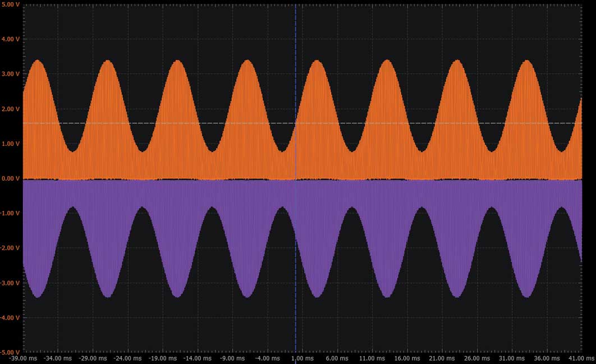Viewport: 596px width, 364px height.
Task: Click the 3.00 V axis label
Action: pyautogui.click(x=10, y=74)
